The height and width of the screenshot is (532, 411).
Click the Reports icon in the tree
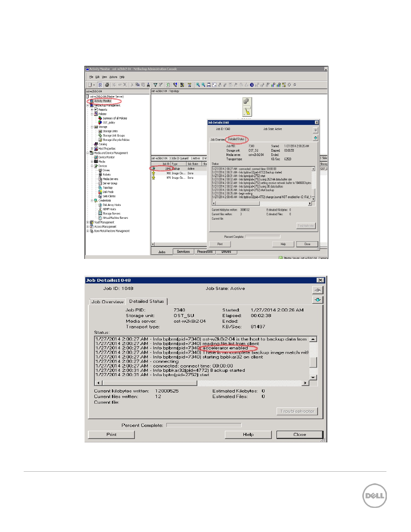click(x=96, y=109)
